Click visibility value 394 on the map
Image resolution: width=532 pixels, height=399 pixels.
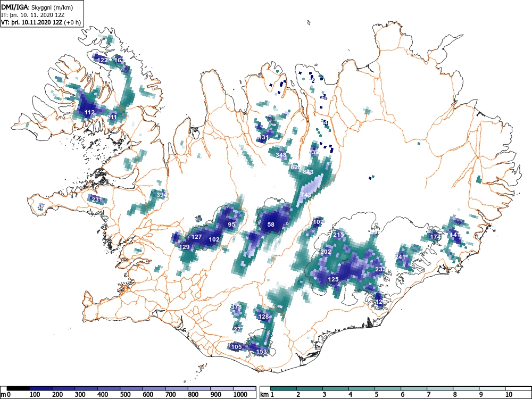point(162,195)
